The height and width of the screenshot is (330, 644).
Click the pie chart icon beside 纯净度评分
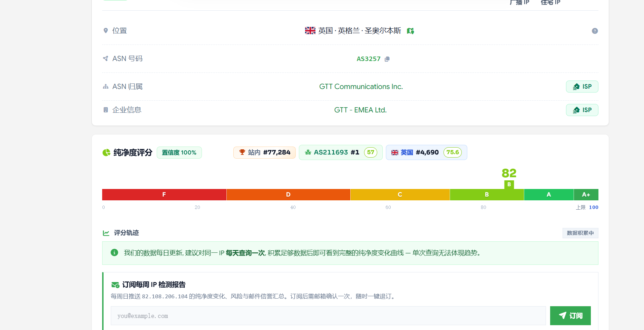[x=106, y=152]
